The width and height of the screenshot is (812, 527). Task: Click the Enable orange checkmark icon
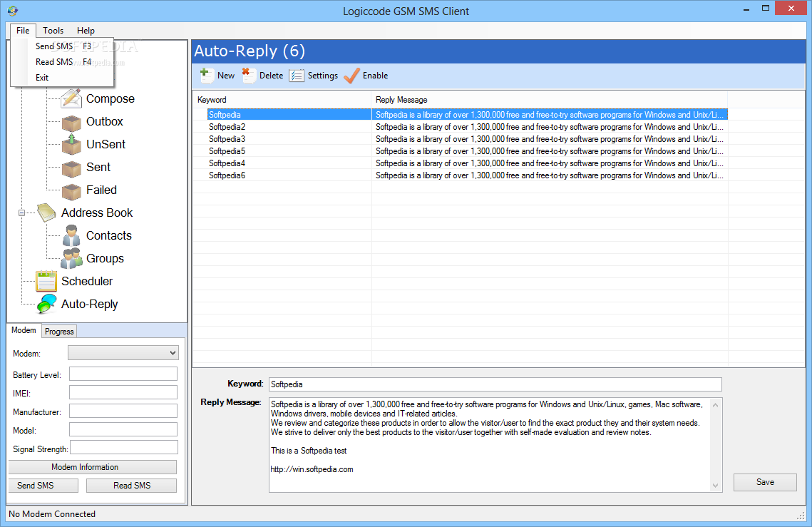tap(351, 76)
